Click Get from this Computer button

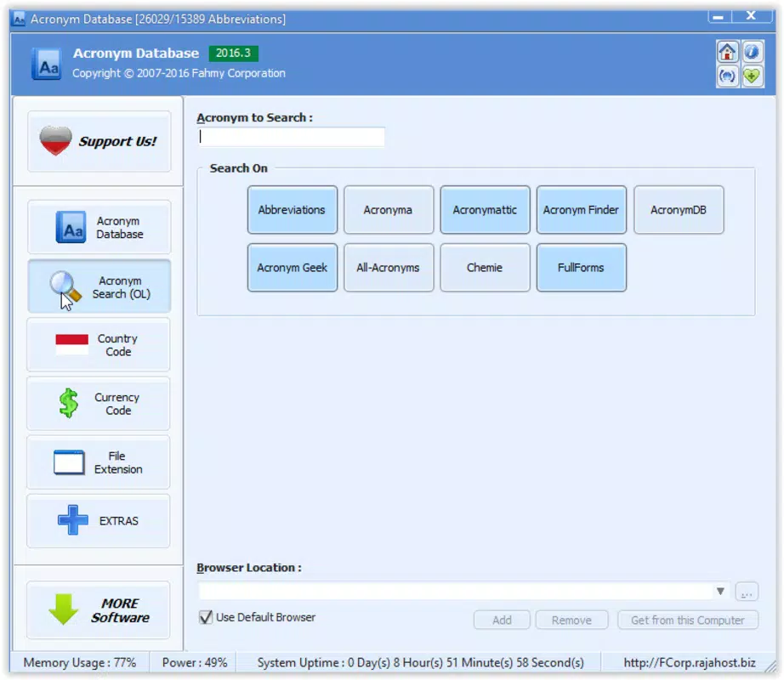pyautogui.click(x=688, y=620)
